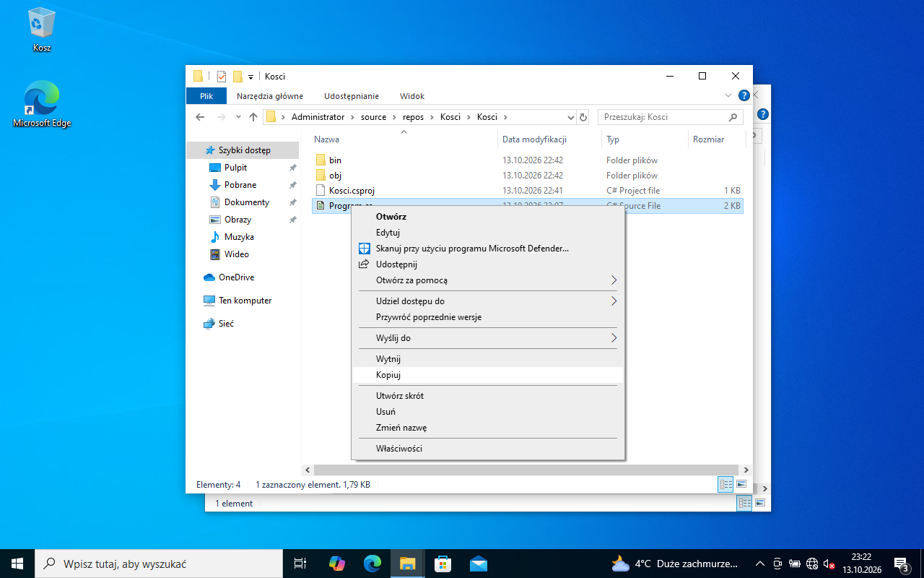Click 'Usuń' in the context menu

point(487,412)
